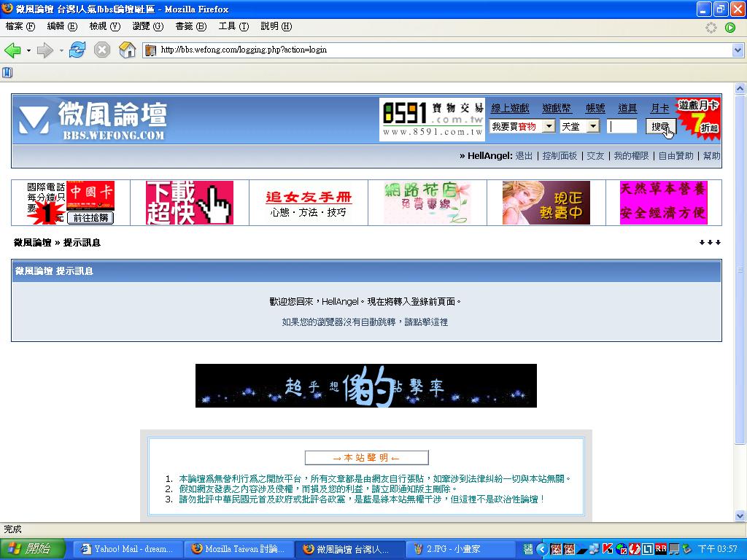747x560 pixels.
Task: Click the 線上遊戲 link
Action: [510, 108]
